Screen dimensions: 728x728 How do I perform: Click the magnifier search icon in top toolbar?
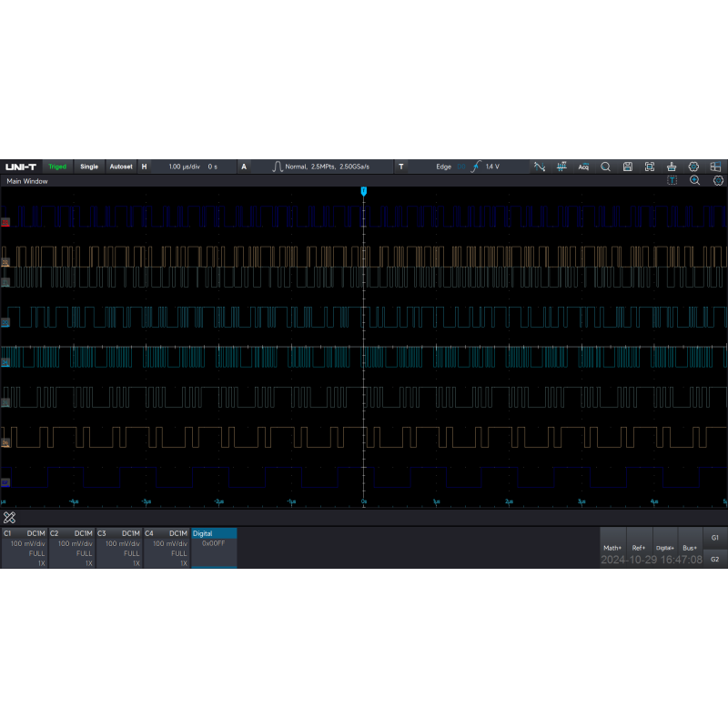click(x=605, y=167)
